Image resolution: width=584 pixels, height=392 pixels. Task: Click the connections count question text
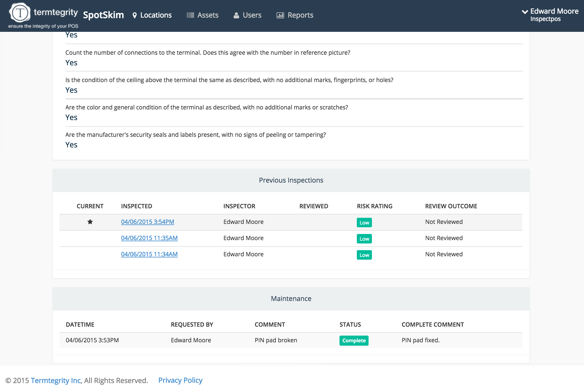(x=208, y=52)
